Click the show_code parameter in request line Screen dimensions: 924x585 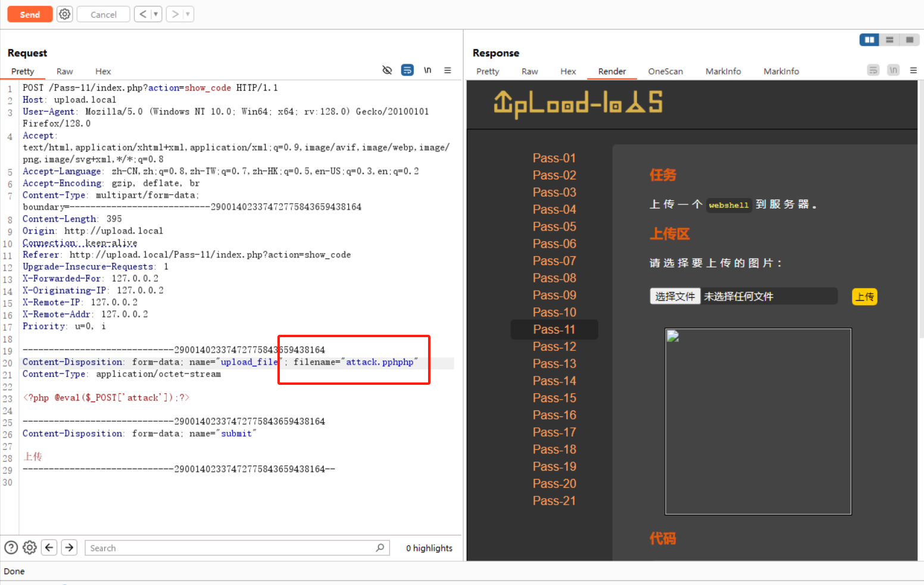[208, 88]
